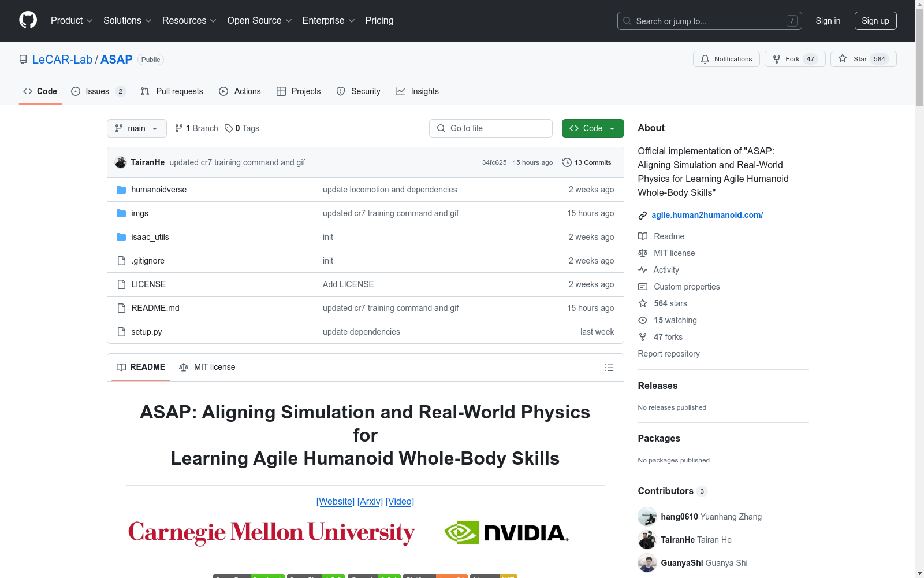Open the README.md file
The image size is (924, 578).
(x=155, y=308)
